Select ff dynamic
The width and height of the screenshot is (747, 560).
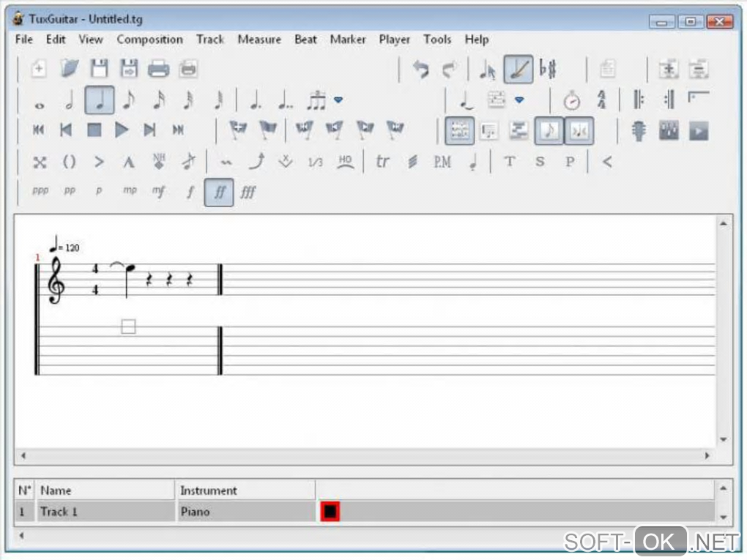click(219, 193)
